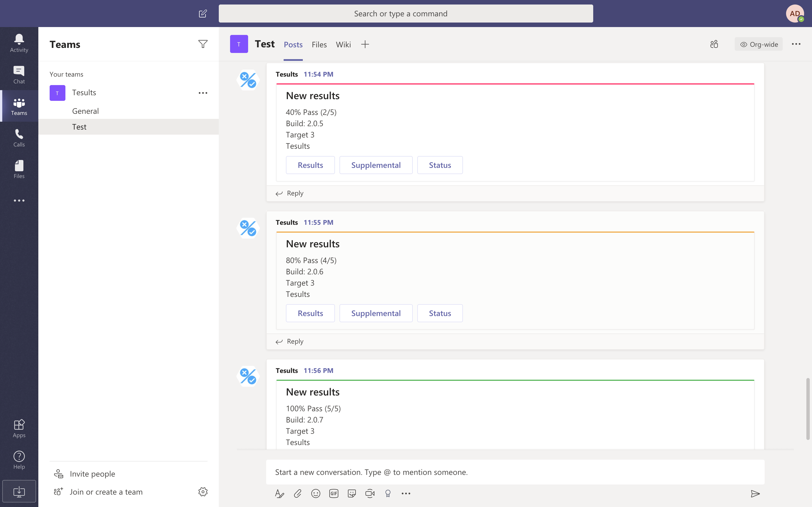Click Results button on first test post

310,165
